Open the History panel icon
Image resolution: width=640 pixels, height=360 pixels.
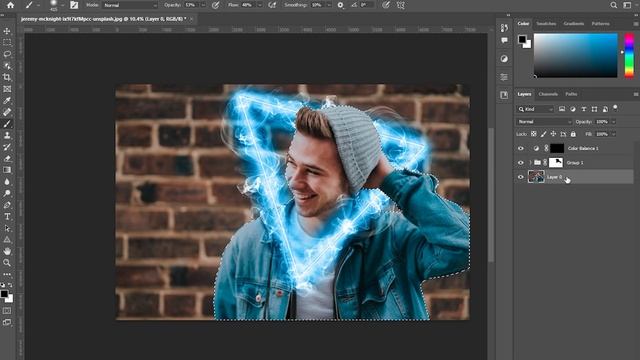pos(504,28)
